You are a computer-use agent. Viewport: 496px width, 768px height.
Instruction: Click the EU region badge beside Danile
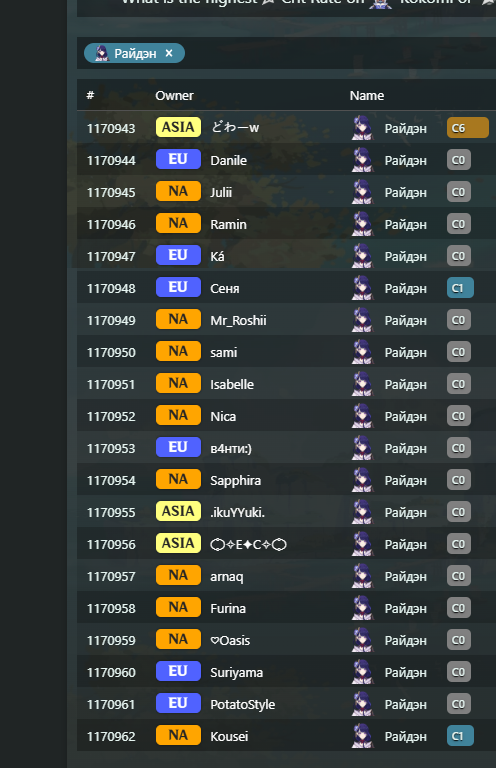coord(178,159)
